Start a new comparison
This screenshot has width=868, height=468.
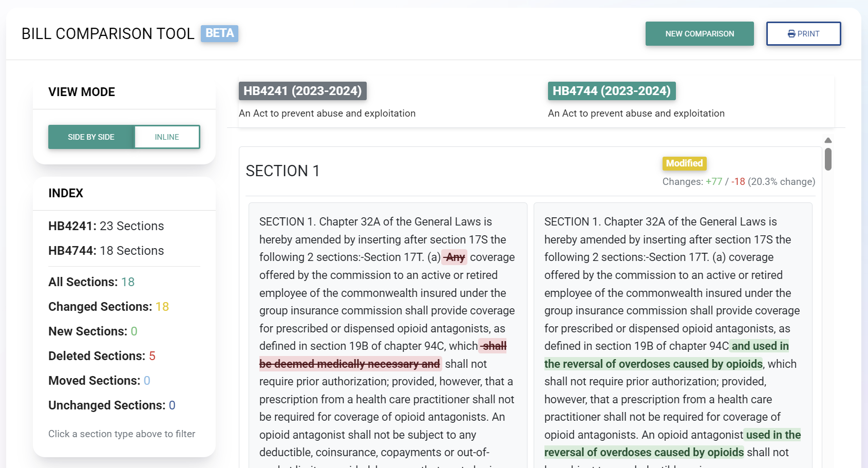(x=699, y=34)
